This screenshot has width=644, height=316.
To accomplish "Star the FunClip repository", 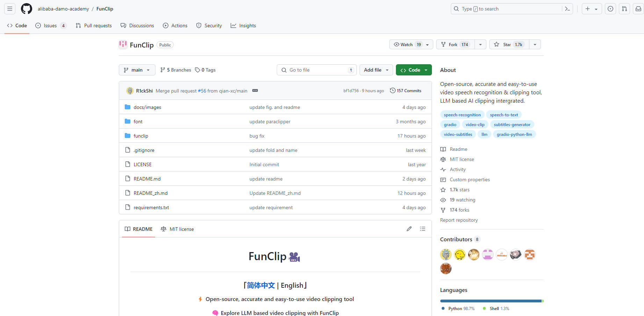I will [x=508, y=44].
